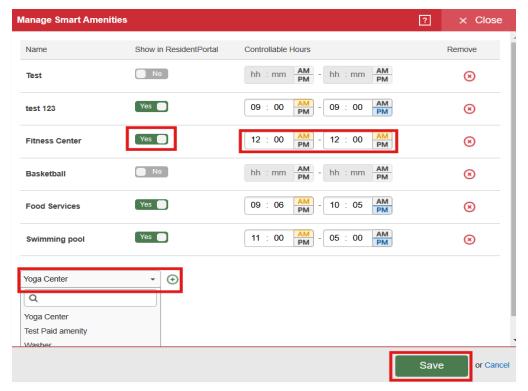Add selected amenity with green plus icon
The height and width of the screenshot is (391, 528).
point(172,279)
